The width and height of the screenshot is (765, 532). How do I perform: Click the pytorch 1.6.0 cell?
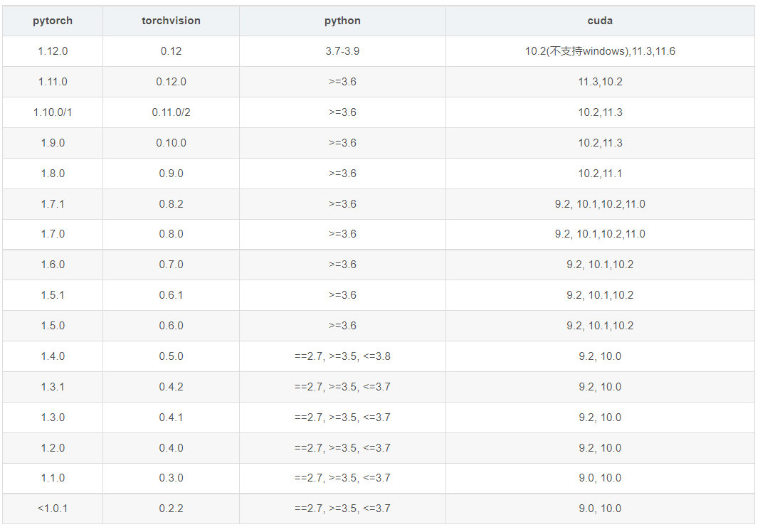(x=53, y=265)
